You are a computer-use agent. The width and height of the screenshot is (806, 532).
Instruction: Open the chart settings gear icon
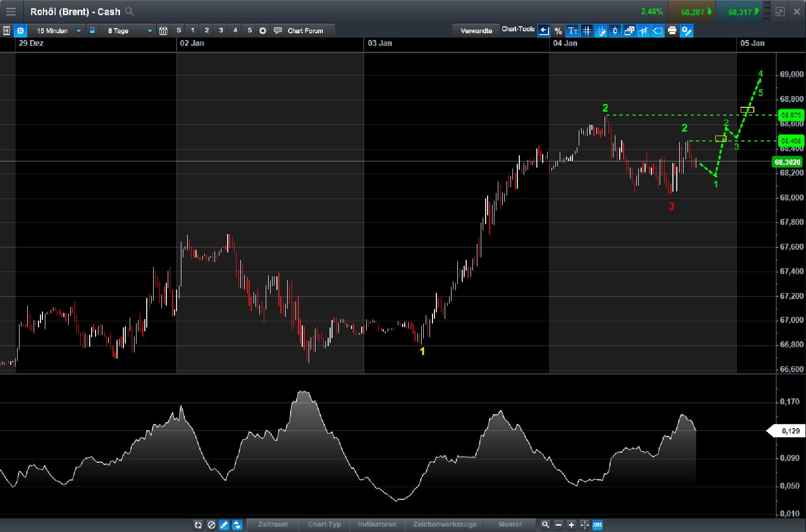pos(20,30)
